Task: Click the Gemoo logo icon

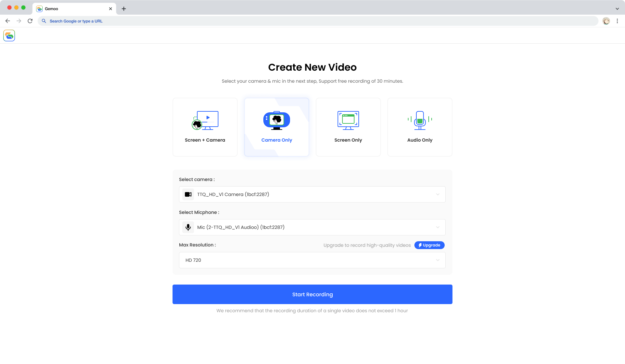Action: coord(9,35)
